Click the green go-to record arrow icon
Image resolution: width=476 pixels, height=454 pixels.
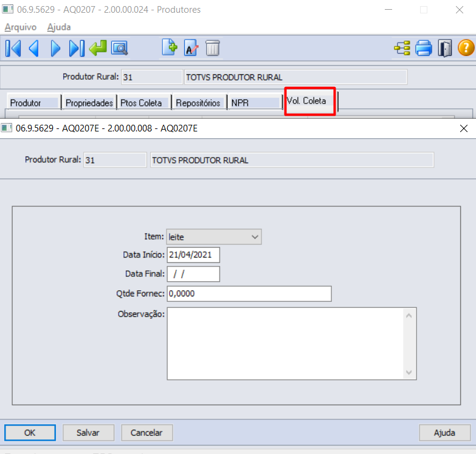98,48
